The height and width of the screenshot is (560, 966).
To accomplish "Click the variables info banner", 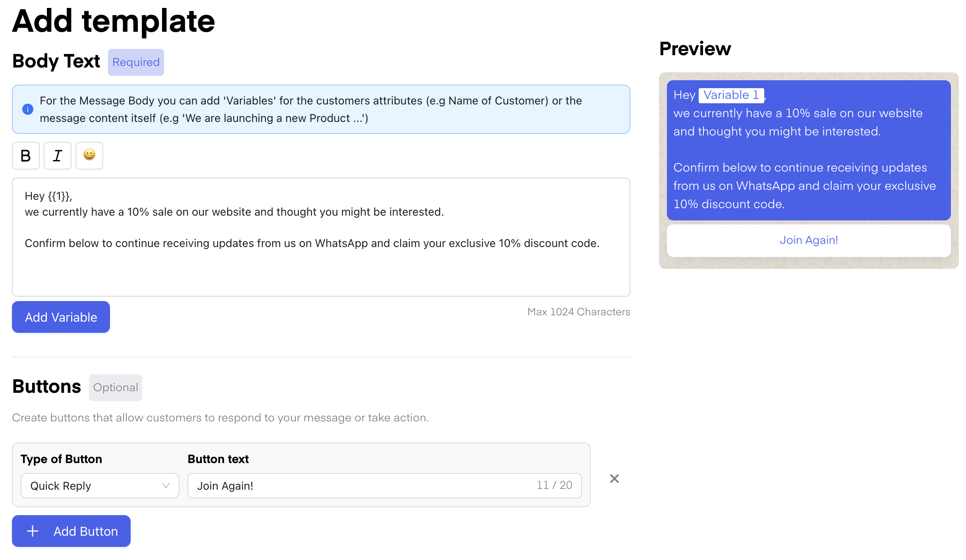I will point(321,109).
